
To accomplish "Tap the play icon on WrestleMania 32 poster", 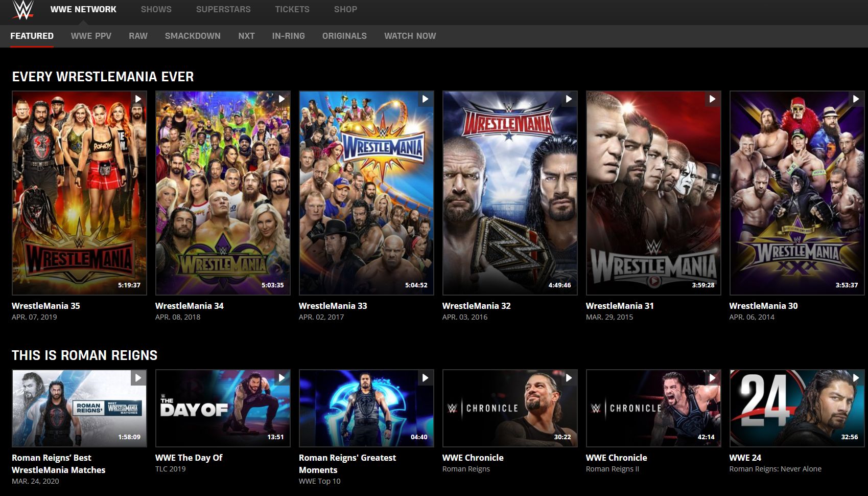I will pyautogui.click(x=569, y=99).
